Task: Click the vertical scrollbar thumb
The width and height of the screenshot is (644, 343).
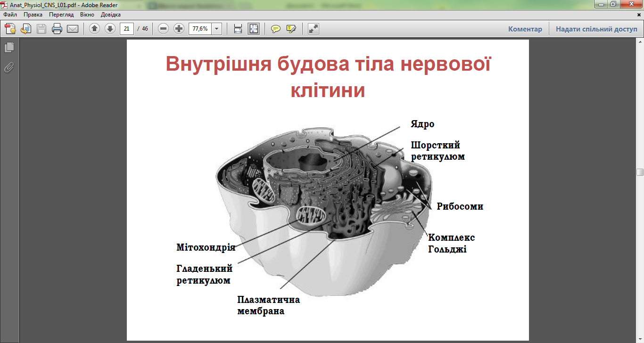Action: (640, 172)
